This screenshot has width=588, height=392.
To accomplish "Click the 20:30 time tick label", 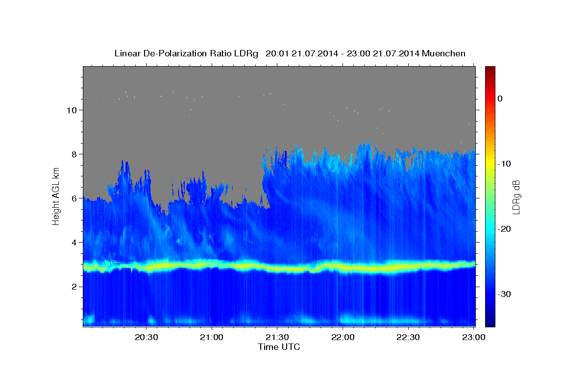I will 147,337.
